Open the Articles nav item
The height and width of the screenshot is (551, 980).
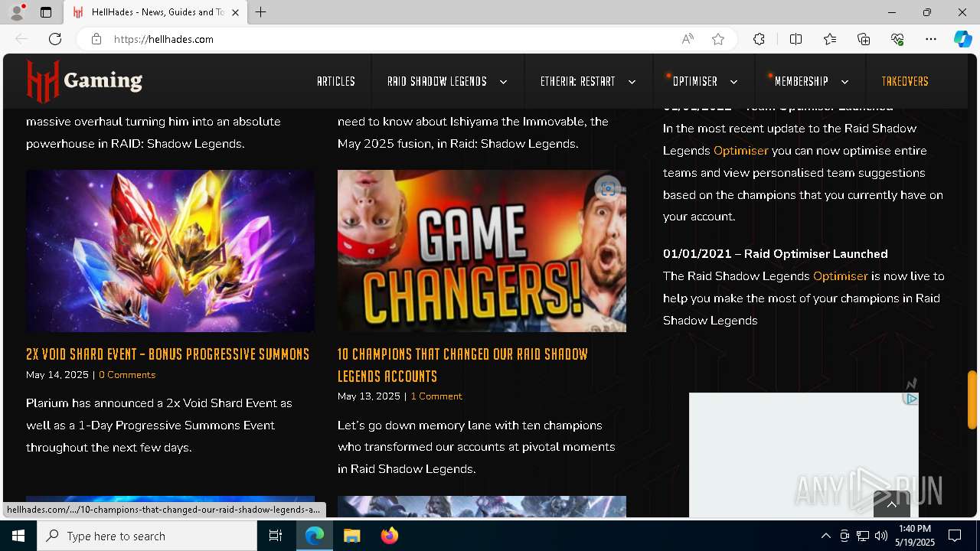pos(336,81)
